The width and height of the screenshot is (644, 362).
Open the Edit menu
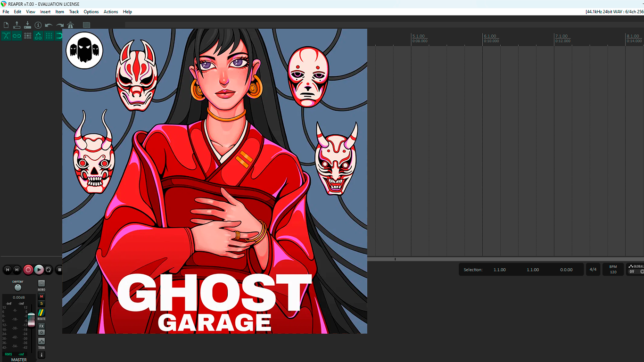pyautogui.click(x=17, y=12)
